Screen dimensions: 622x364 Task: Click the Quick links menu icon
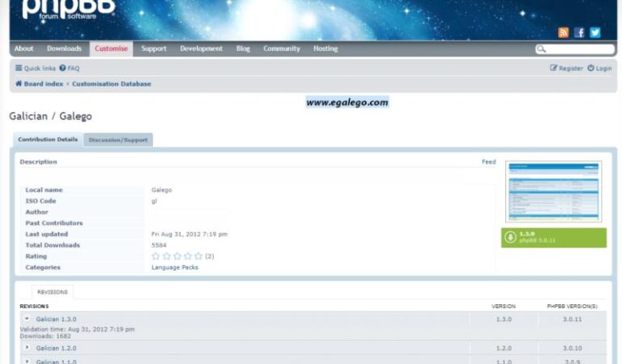coord(19,68)
